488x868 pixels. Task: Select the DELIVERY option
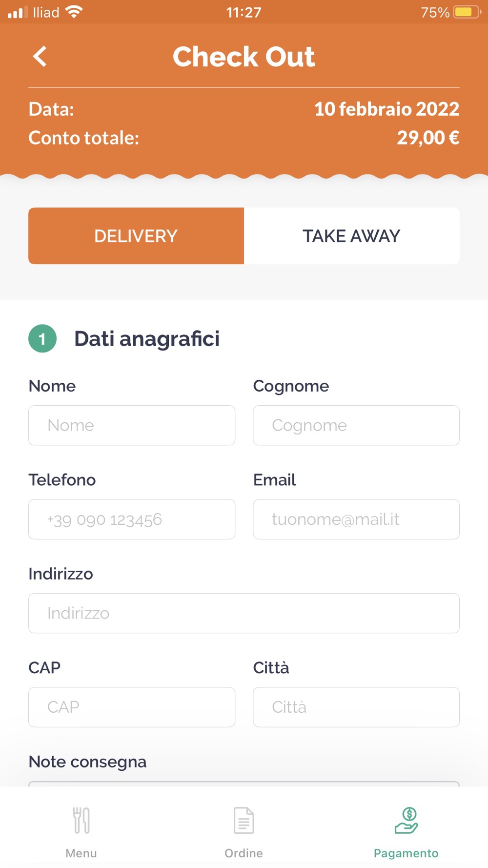(x=136, y=236)
